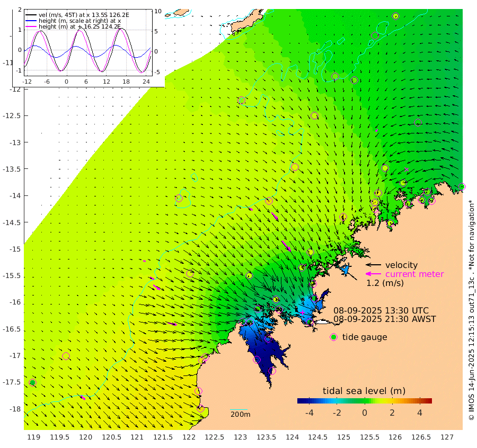Image resolution: width=477 pixels, height=448 pixels.
Task: Click the '1.2 (m/s)' scale text
Action: coord(385,283)
